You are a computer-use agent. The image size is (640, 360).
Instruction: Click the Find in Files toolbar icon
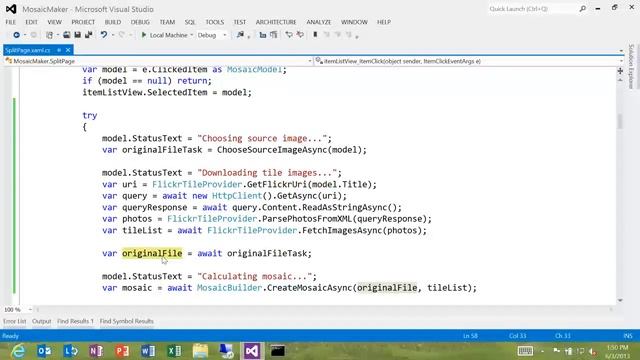[x=240, y=35]
